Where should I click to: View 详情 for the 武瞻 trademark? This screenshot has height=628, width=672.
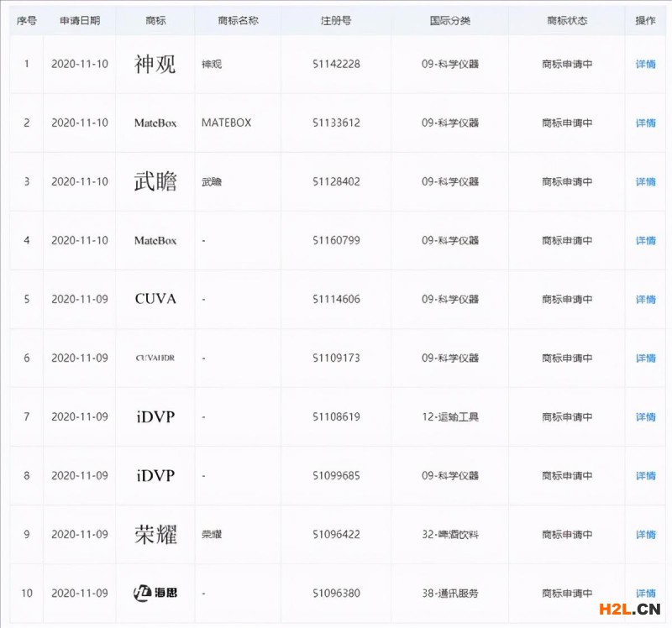[645, 181]
